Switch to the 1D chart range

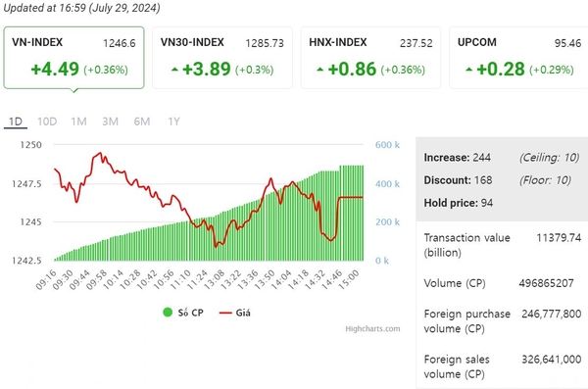16,122
